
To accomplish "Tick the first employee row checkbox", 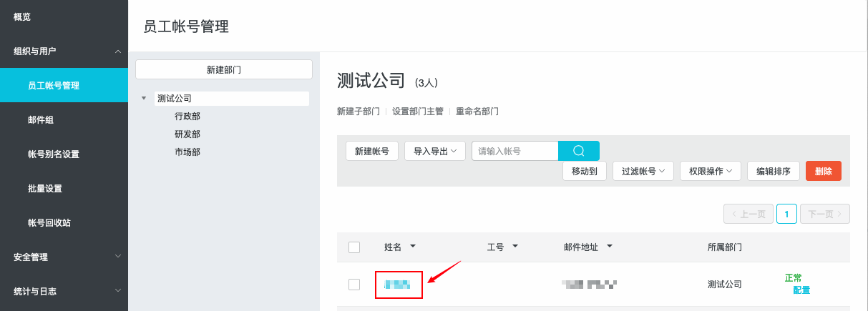I will [x=354, y=285].
